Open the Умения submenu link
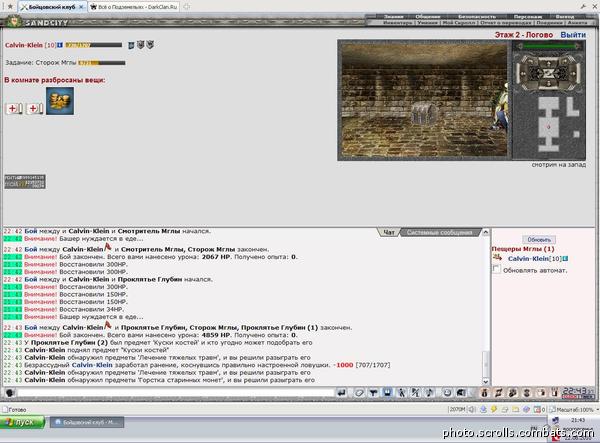Viewport: 600px width, 443px height. 427,23
